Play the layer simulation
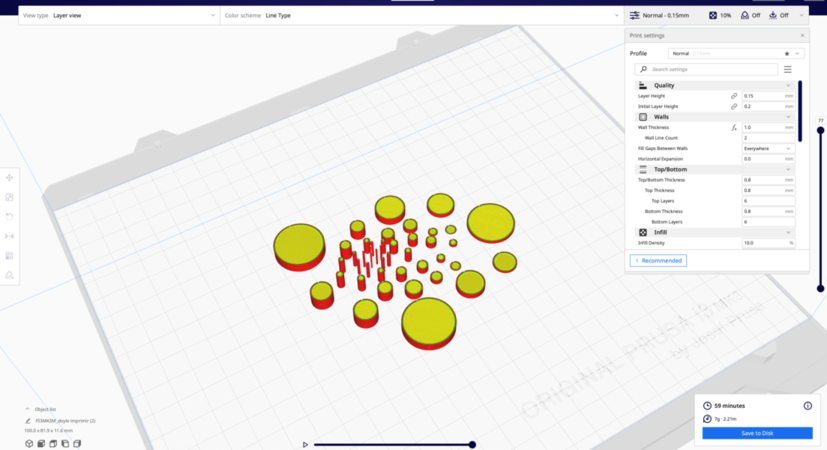Viewport: 827px width, 450px height. 305,445
